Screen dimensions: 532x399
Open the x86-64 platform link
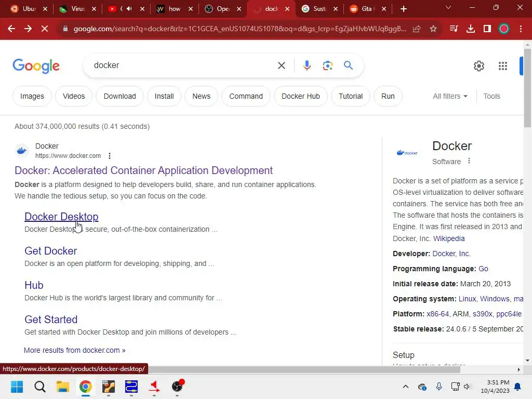(437, 314)
